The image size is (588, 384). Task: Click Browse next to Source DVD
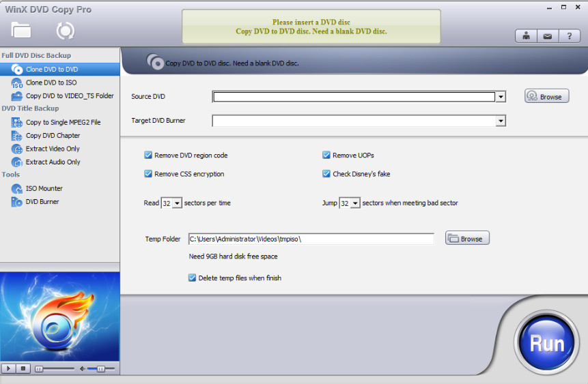pos(547,96)
